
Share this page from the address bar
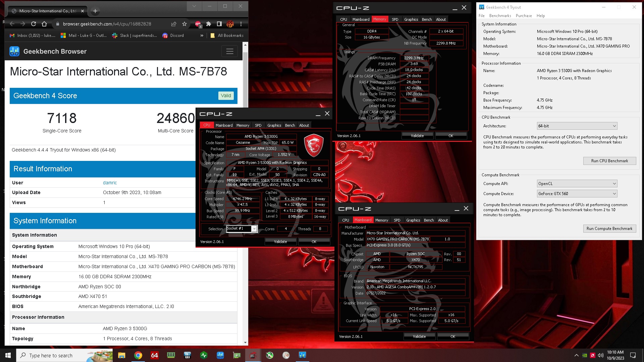pos(174,24)
